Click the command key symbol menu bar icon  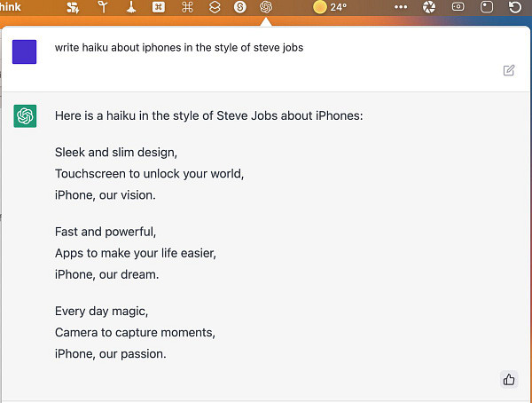[187, 7]
